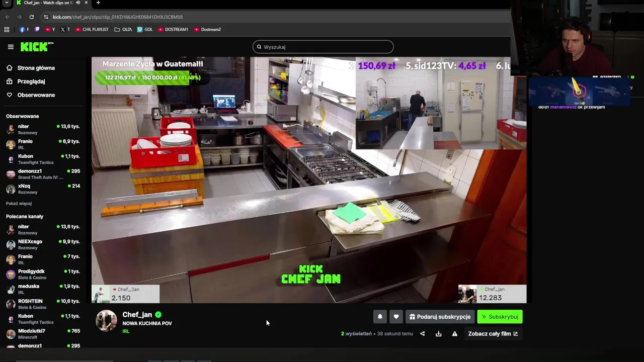Open site info icon in address bar
The height and width of the screenshot is (362, 644).
pyautogui.click(x=46, y=17)
